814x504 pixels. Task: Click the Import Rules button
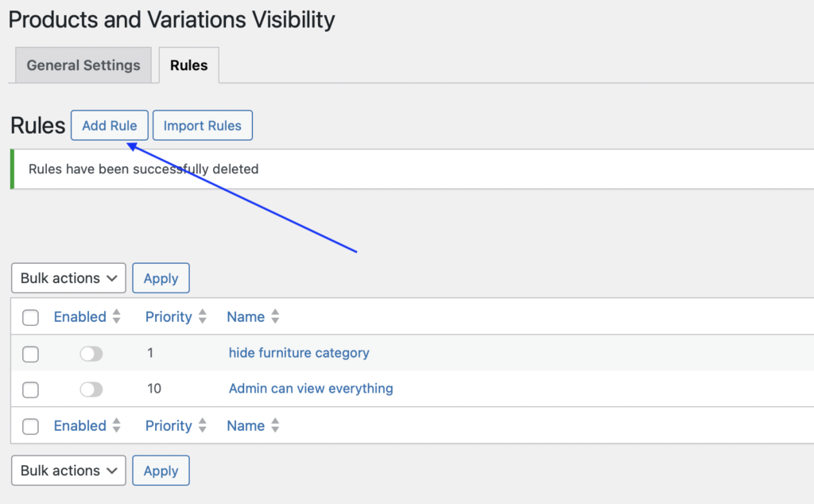[203, 126]
